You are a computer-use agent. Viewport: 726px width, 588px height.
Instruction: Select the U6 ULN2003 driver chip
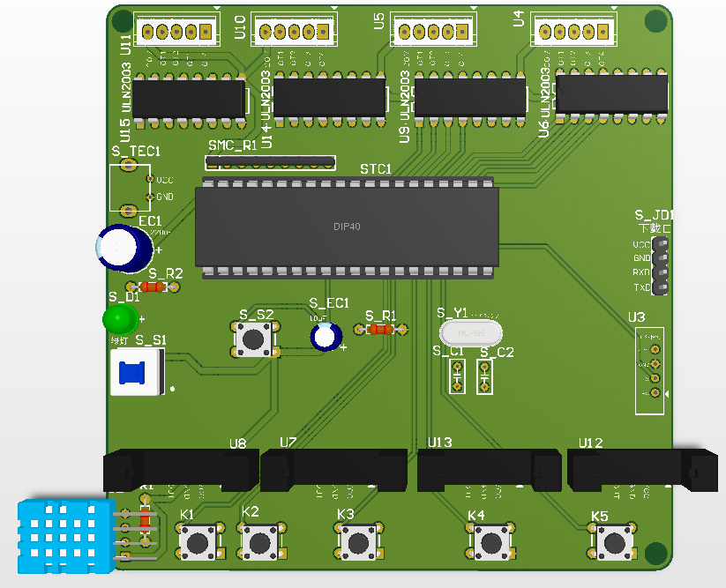pos(611,96)
